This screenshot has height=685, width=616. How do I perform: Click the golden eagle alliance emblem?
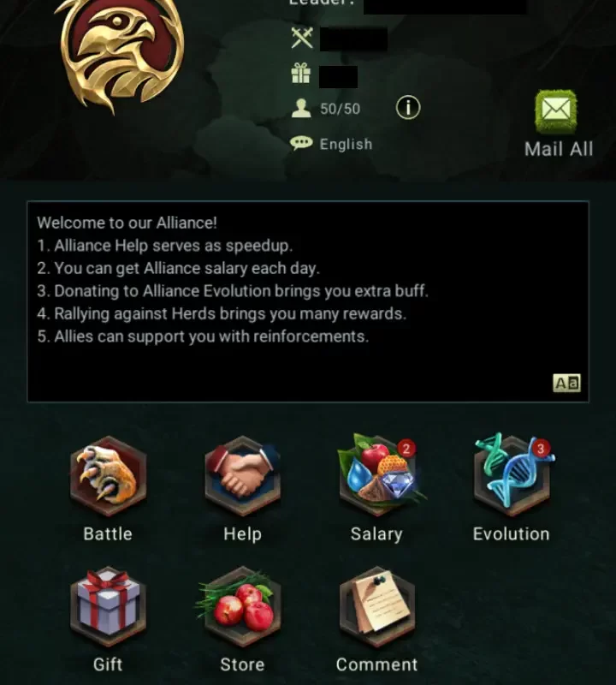click(x=119, y=55)
